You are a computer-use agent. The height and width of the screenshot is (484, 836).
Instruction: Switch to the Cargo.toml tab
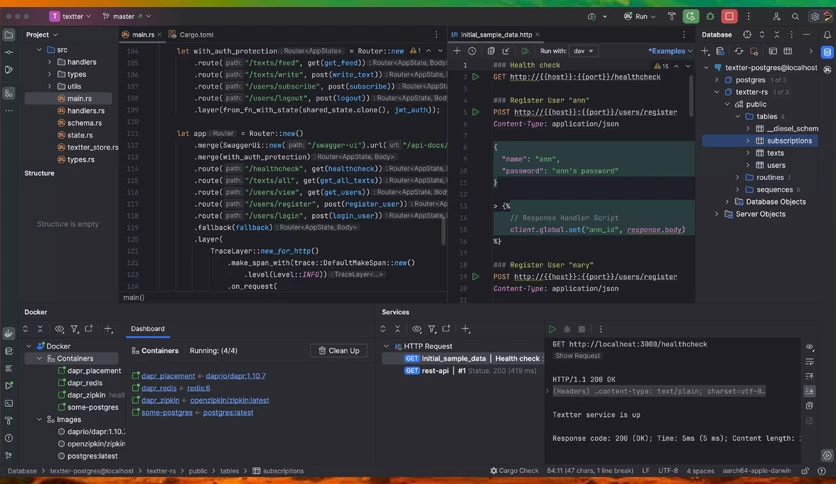pos(192,35)
